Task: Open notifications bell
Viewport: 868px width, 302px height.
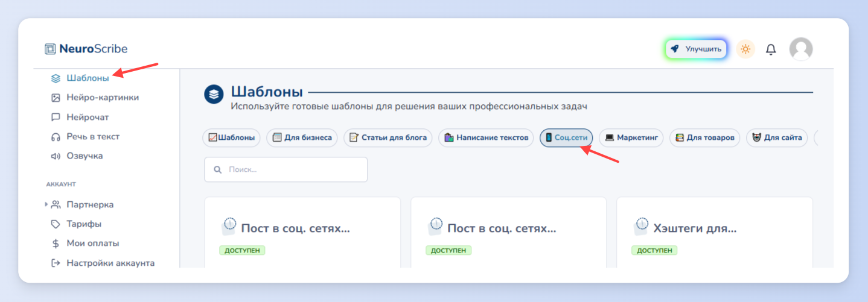Action: pyautogui.click(x=771, y=49)
